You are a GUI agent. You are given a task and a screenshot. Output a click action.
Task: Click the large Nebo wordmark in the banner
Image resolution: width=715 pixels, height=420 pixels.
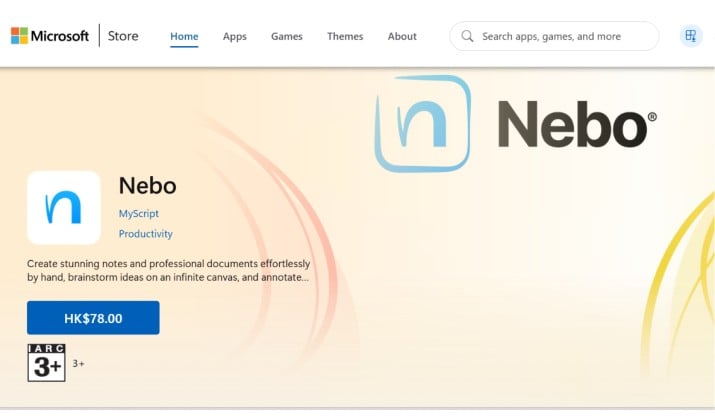click(x=577, y=124)
